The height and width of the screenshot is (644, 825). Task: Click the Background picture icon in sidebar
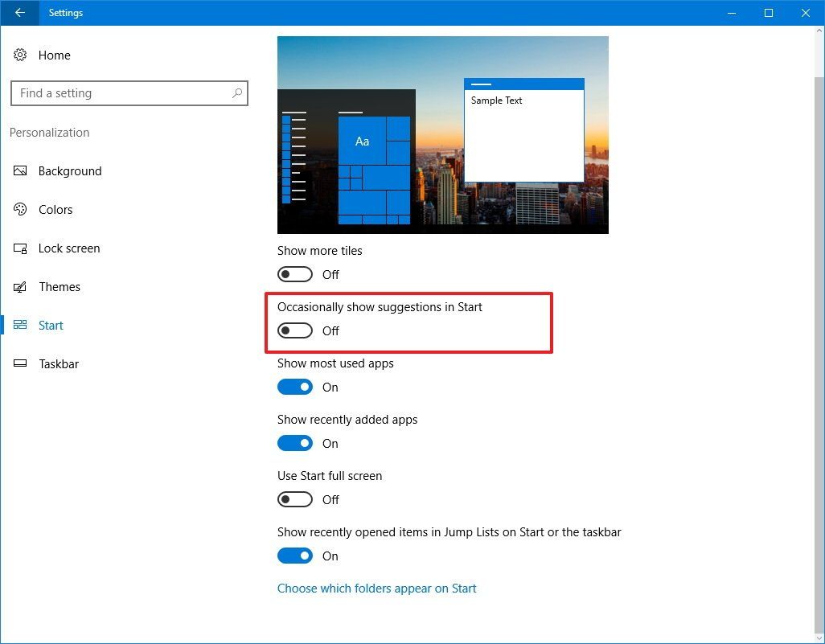point(20,170)
